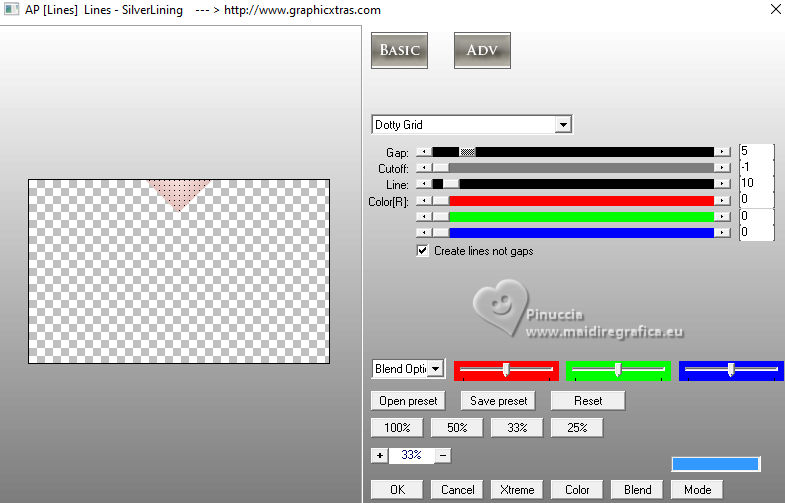Viewport: 785px width, 503px height.
Task: Click right arrow of Gap slider
Action: click(x=722, y=152)
